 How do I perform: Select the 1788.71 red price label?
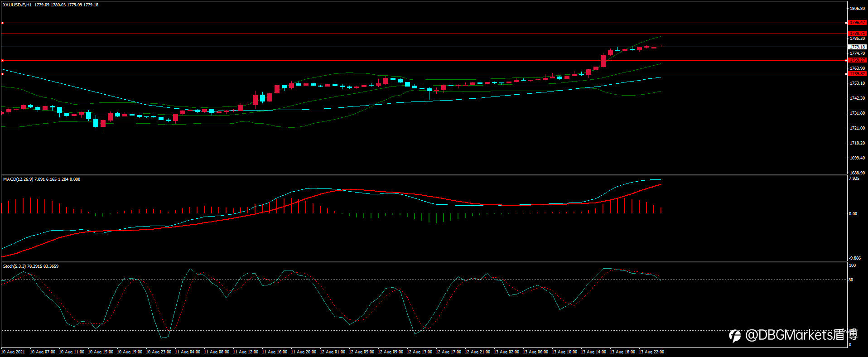(857, 34)
